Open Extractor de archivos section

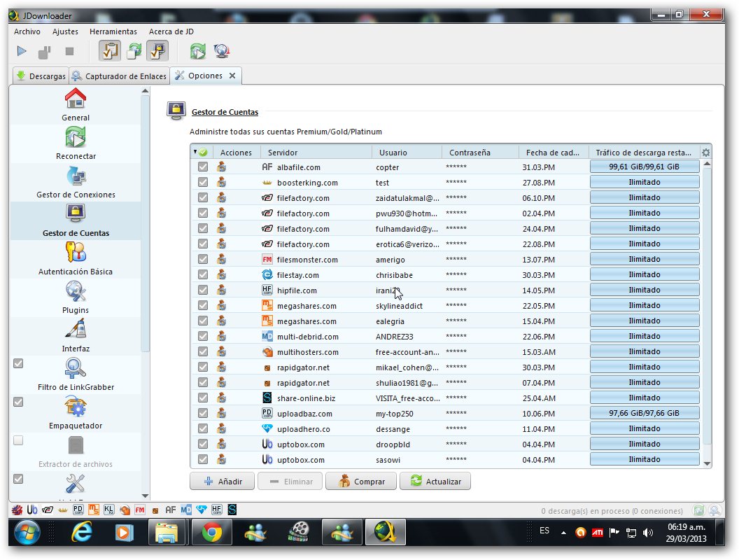point(76,452)
